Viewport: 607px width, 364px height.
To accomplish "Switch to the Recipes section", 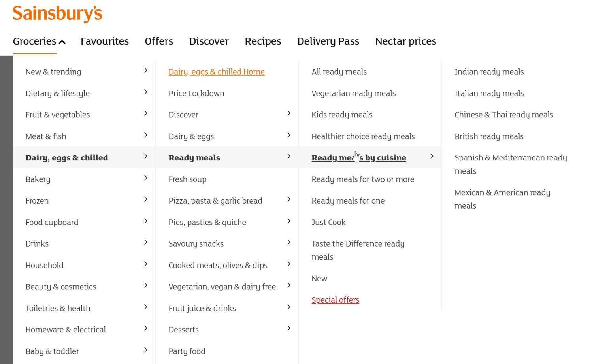I will click(263, 41).
